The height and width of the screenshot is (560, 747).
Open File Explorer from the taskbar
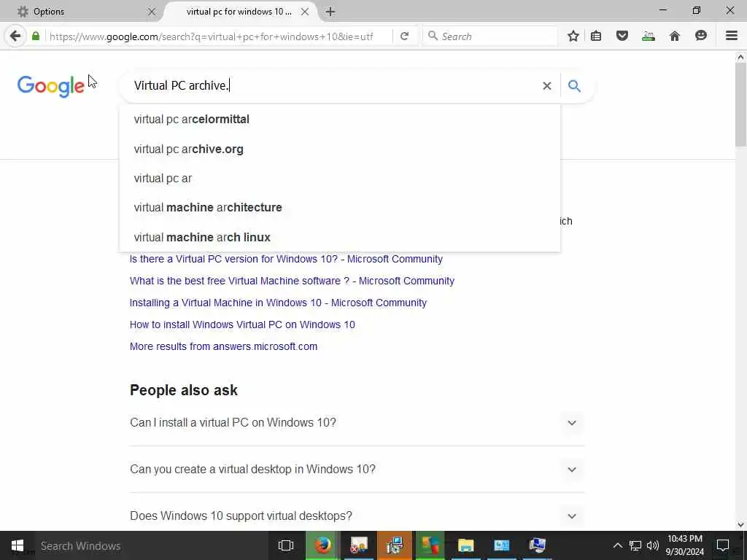pos(465,545)
